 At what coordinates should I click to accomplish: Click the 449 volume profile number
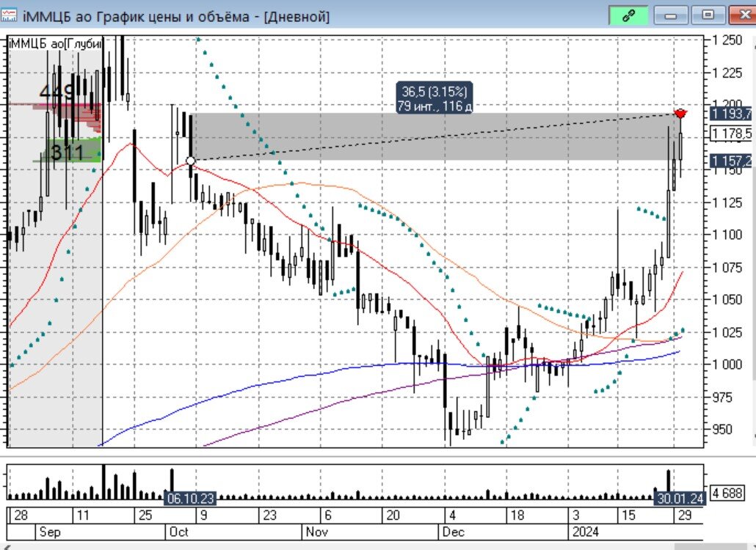[57, 91]
